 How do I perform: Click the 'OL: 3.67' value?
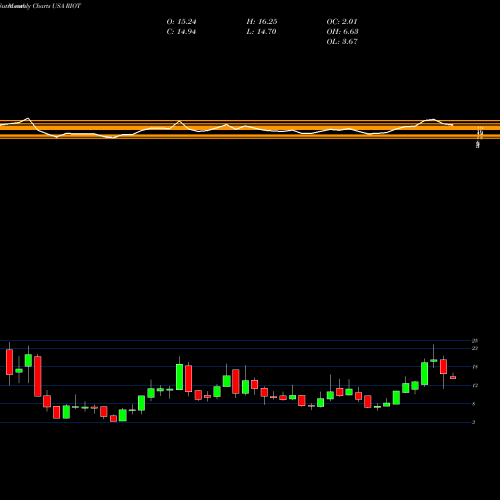pos(342,42)
